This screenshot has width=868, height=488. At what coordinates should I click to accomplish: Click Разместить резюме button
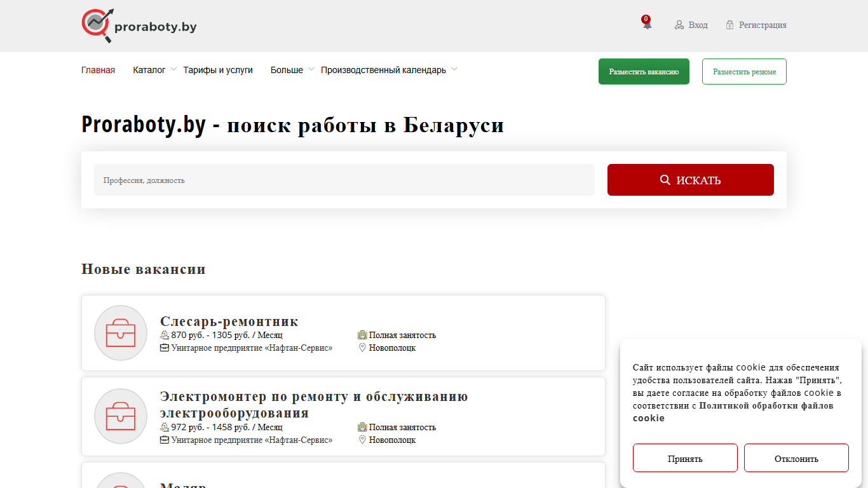744,72
